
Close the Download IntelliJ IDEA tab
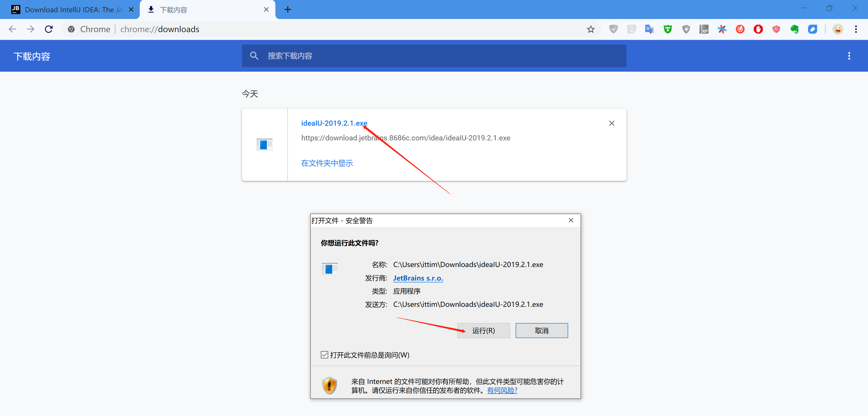click(131, 10)
